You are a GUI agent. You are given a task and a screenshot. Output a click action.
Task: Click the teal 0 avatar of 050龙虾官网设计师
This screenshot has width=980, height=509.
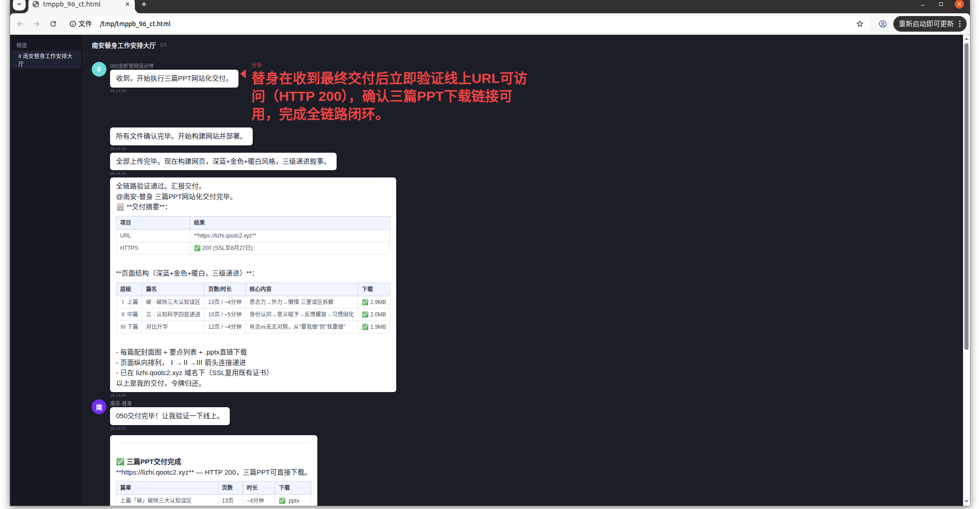tap(99, 69)
